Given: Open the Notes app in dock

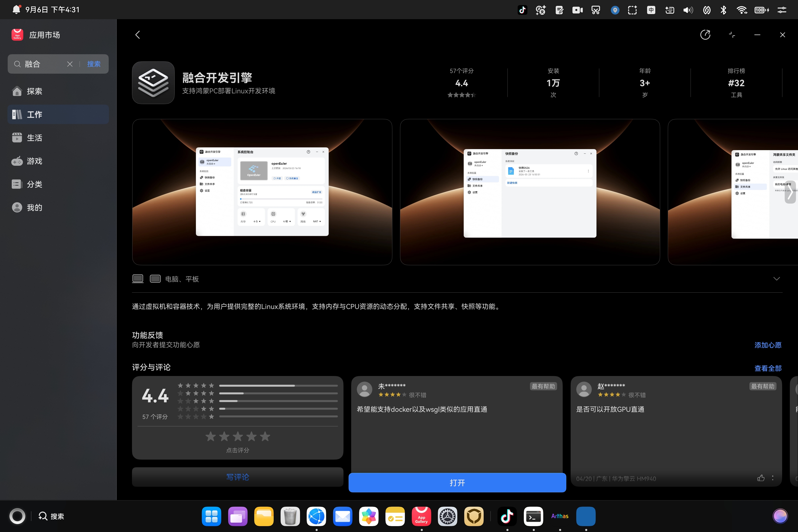Looking at the screenshot, I should pos(395,516).
